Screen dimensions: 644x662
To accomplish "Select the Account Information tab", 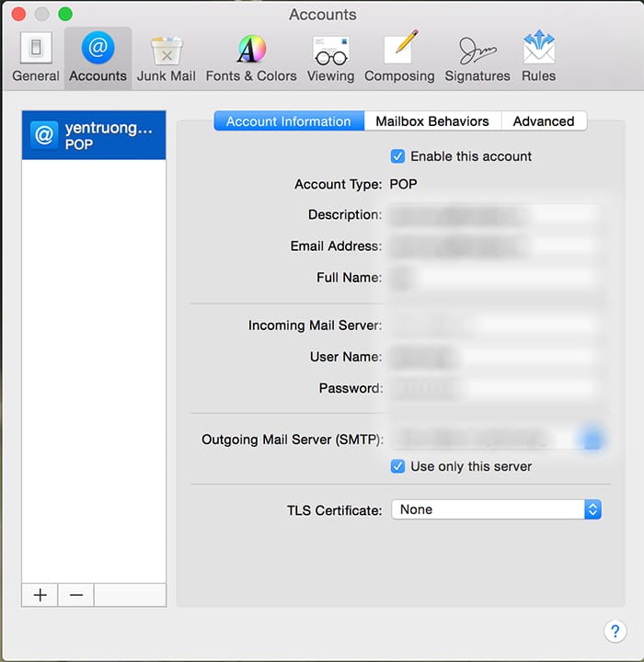I will (288, 121).
